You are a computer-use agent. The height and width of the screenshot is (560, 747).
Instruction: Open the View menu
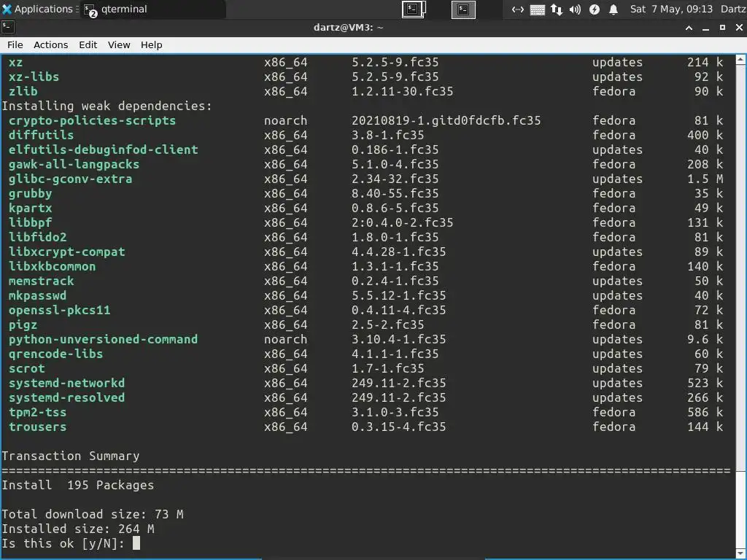click(119, 44)
